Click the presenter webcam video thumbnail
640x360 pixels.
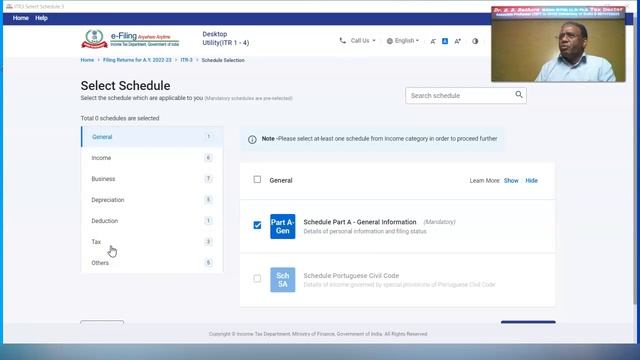(x=558, y=44)
